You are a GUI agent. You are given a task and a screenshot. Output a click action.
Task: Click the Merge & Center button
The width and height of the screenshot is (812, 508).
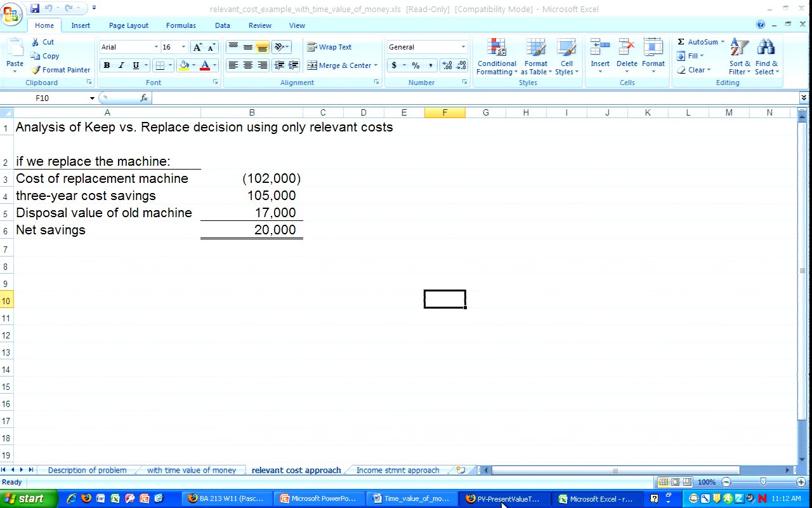click(342, 65)
